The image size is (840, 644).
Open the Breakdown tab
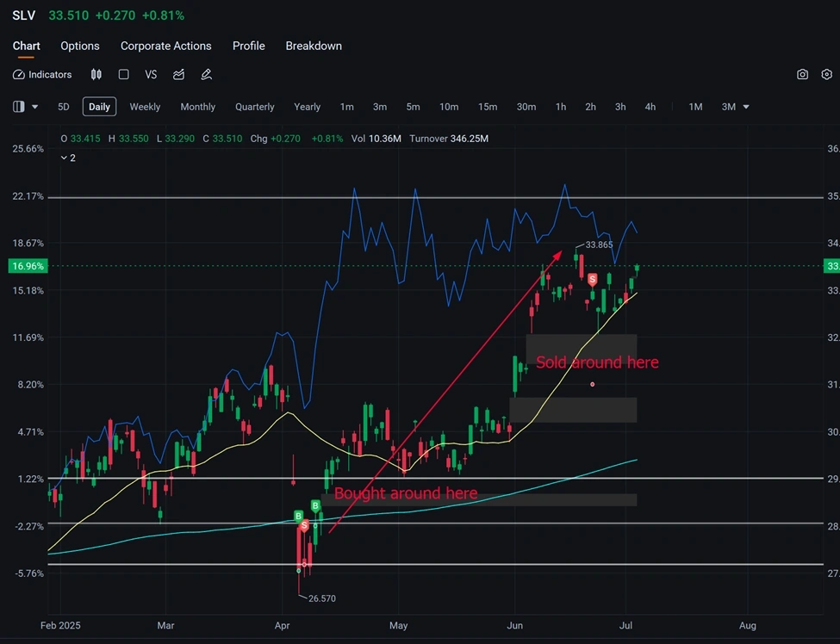coord(314,46)
